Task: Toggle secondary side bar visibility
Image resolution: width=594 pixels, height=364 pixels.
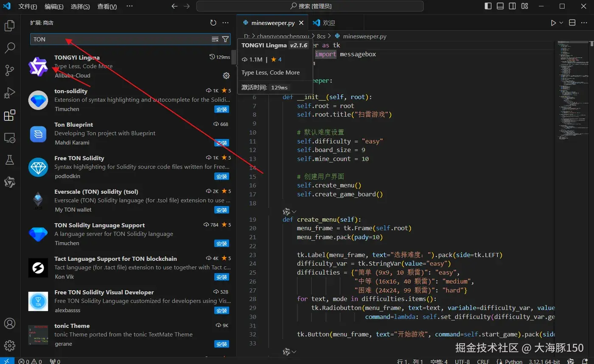Action: click(513, 6)
